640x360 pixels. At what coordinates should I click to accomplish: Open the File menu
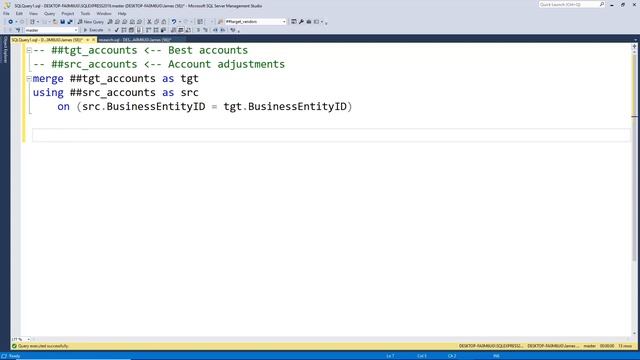click(6, 13)
